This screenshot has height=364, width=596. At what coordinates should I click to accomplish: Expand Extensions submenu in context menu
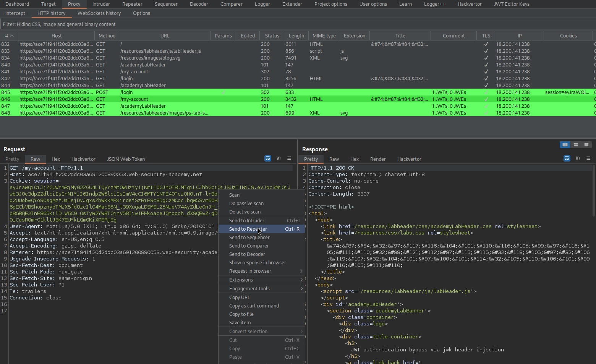click(x=262, y=280)
